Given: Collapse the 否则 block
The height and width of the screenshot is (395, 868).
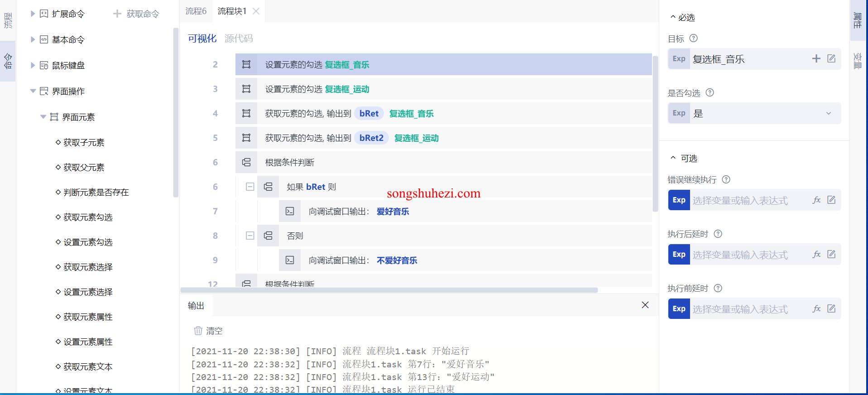Looking at the screenshot, I should point(250,236).
